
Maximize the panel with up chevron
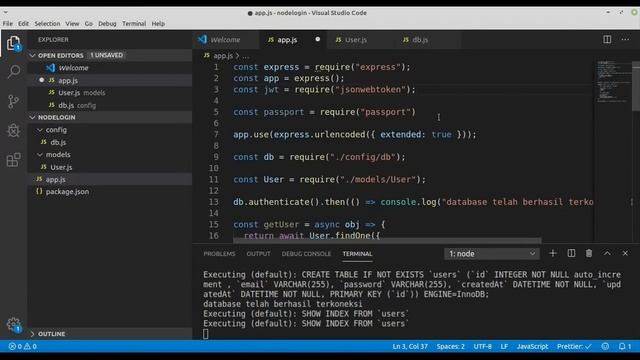point(607,253)
